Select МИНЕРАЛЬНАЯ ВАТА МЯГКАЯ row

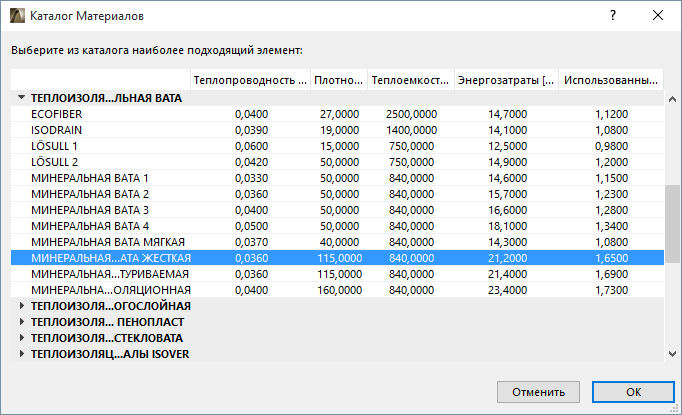coord(100,242)
